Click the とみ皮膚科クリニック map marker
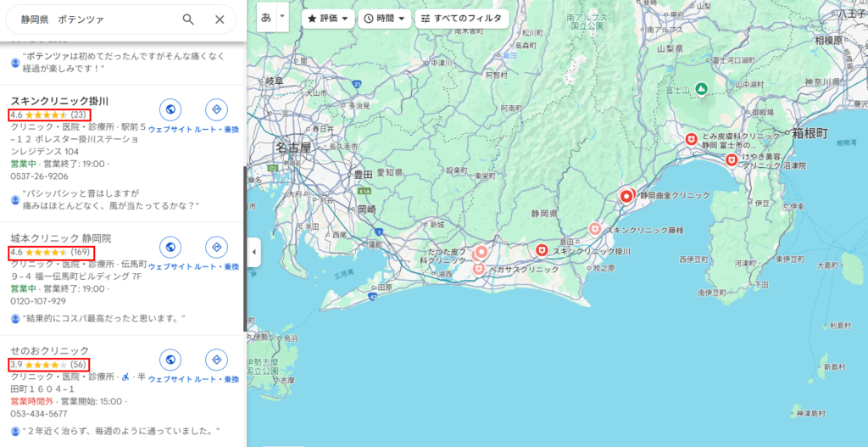 tap(690, 140)
